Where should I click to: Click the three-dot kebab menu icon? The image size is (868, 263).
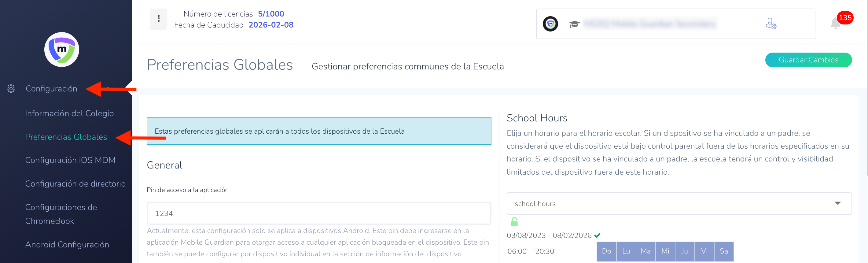[x=158, y=19]
